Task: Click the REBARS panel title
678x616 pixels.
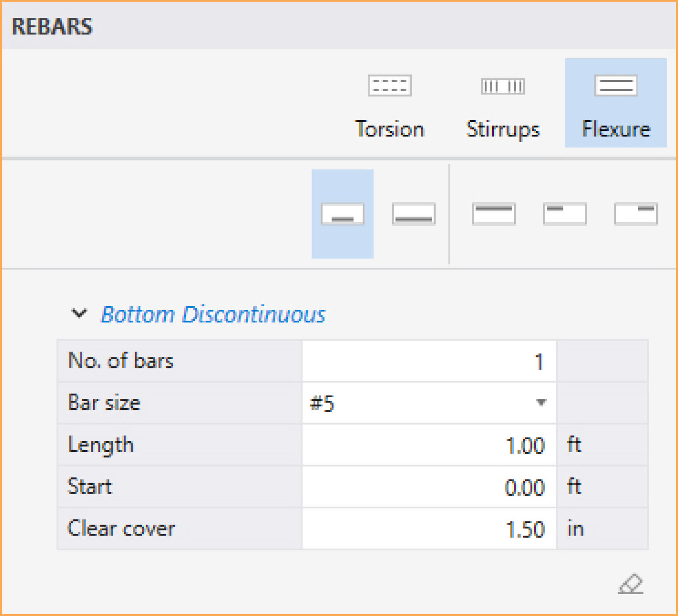Action: [x=52, y=27]
